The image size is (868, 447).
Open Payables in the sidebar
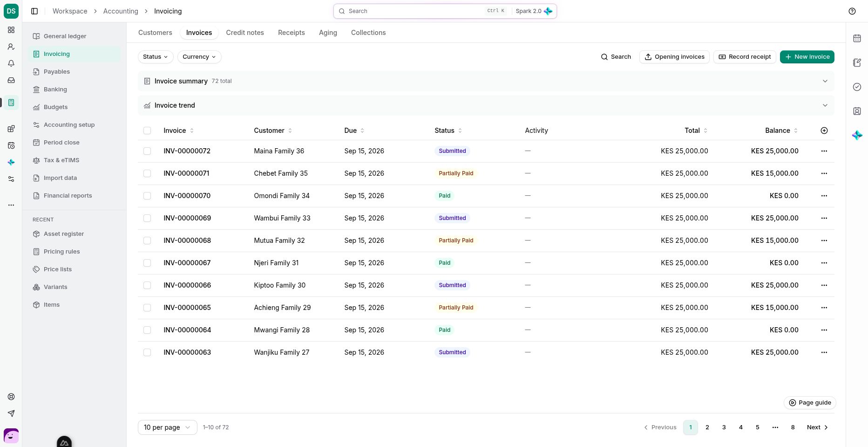(x=74, y=72)
